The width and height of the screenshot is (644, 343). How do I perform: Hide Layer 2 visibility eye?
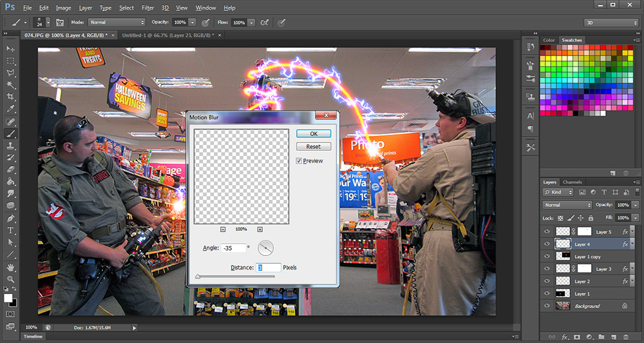click(547, 281)
